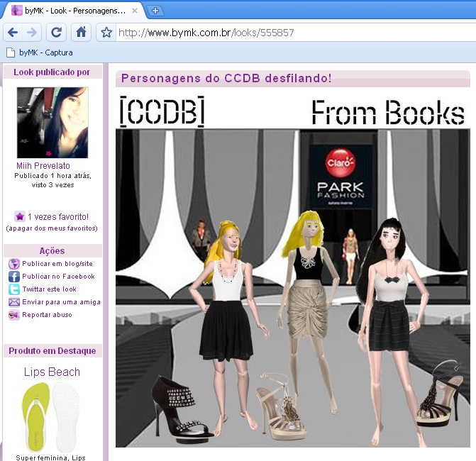Click Reportar abuso link
Image resolution: width=476 pixels, height=461 pixels.
point(47,315)
